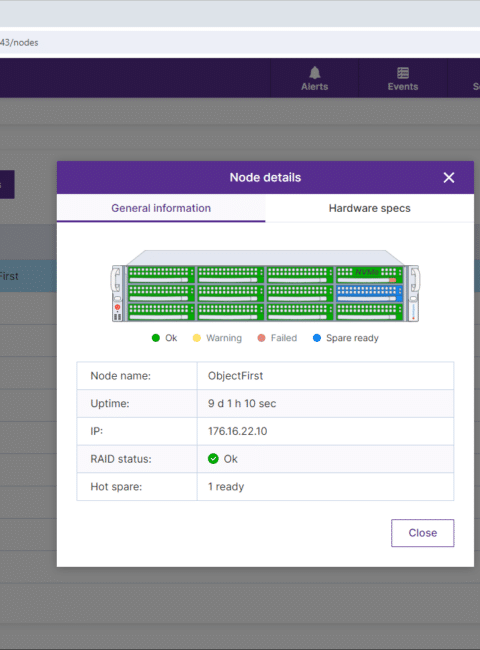Click the yellow Warning legend dot
The height and width of the screenshot is (650, 480).
[x=197, y=338]
